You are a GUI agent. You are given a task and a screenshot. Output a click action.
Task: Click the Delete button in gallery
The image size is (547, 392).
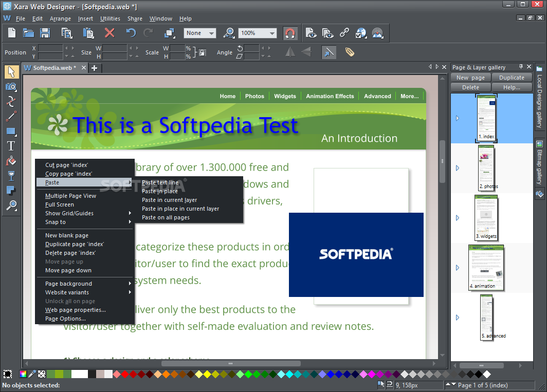pyautogui.click(x=470, y=87)
